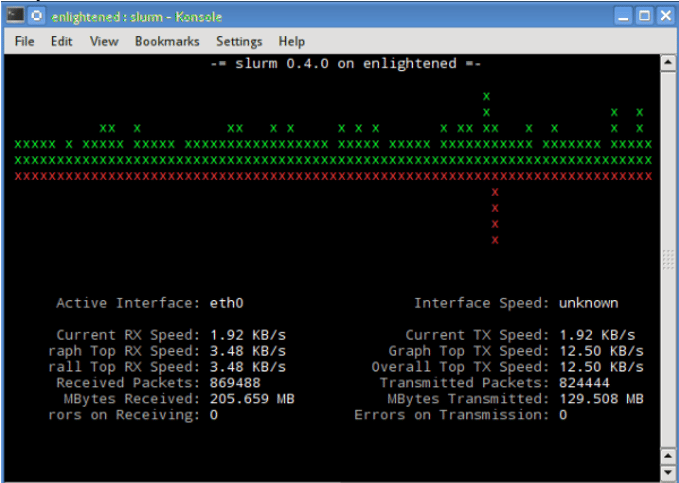Click the Received Packets value 869488

click(236, 383)
